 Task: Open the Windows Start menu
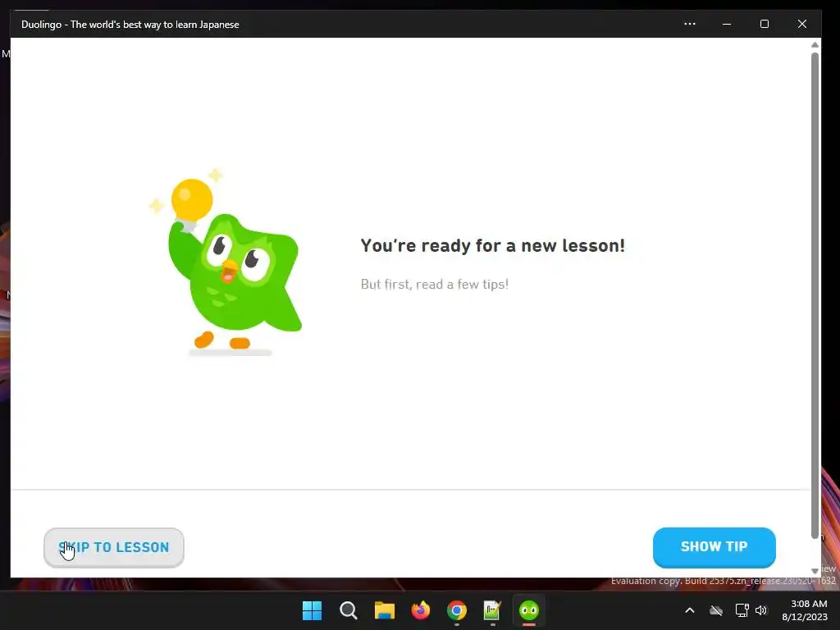[312, 610]
